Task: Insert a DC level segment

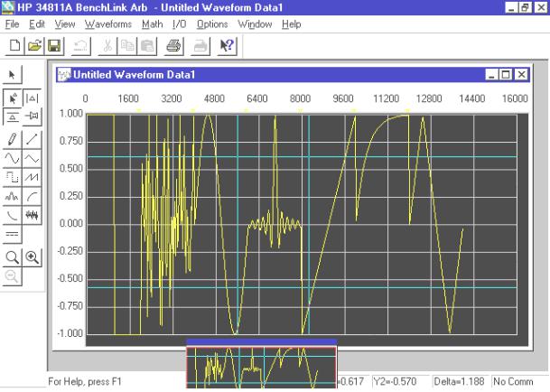Action: [13, 234]
